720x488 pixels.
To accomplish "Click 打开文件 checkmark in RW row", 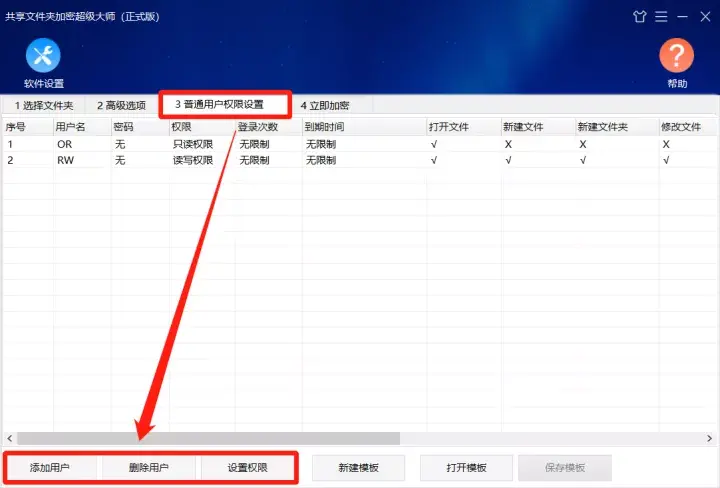I will pos(434,160).
